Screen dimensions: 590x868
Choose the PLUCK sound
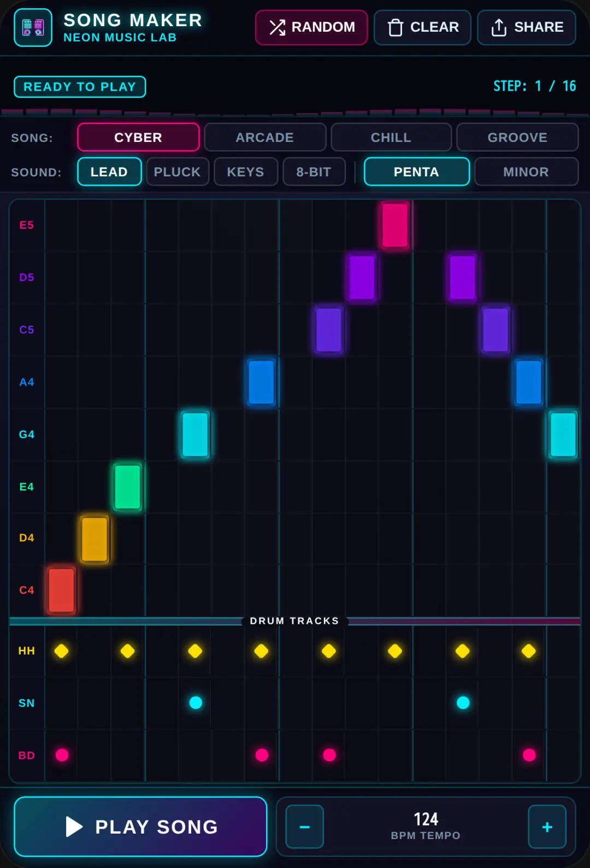coord(178,171)
